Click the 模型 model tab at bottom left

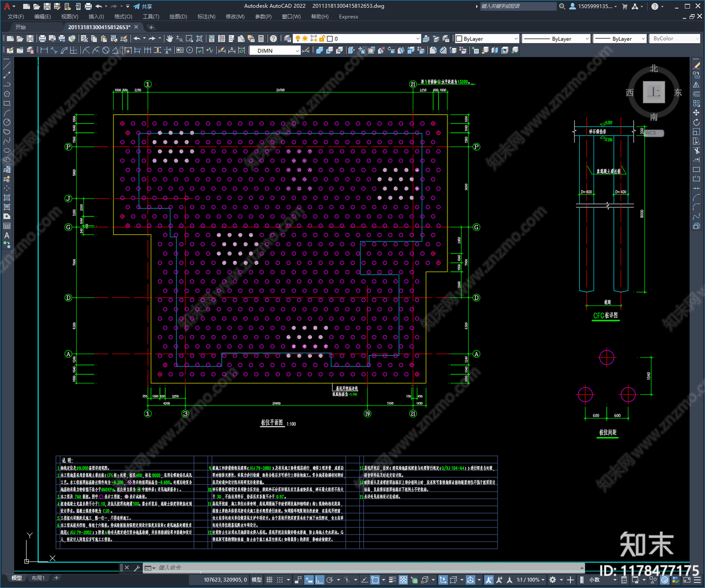(17, 578)
